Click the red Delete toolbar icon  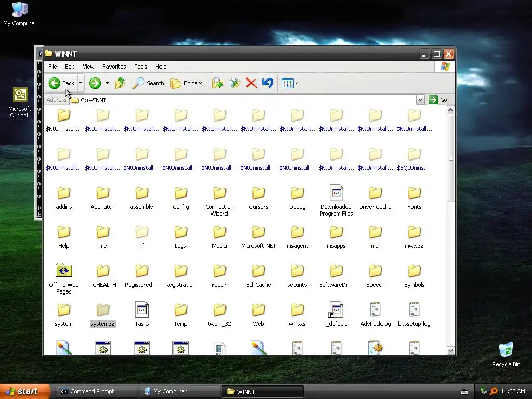coord(251,83)
